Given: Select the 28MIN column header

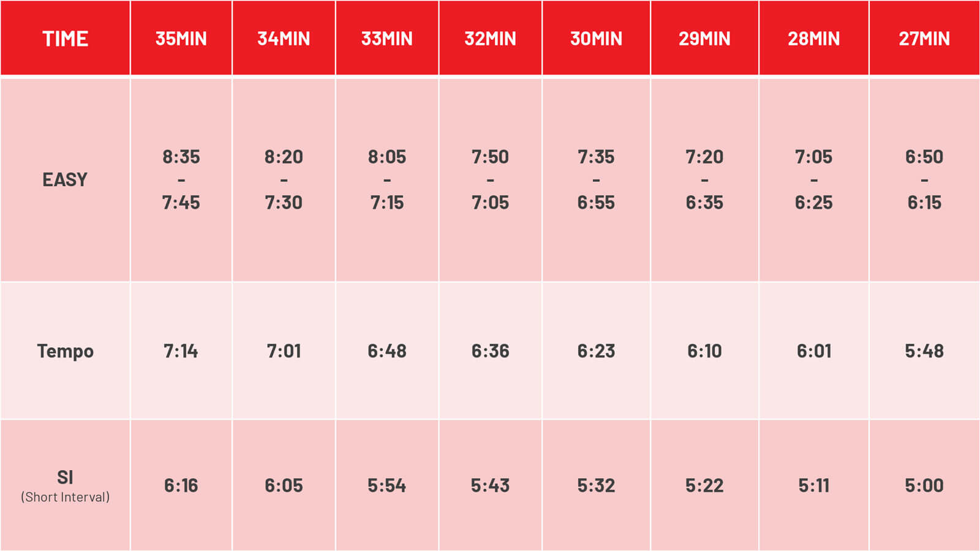Looking at the screenshot, I should point(814,38).
